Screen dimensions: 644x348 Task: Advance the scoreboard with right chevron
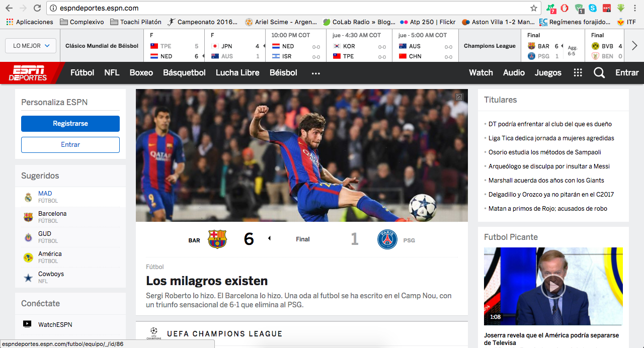(x=634, y=46)
